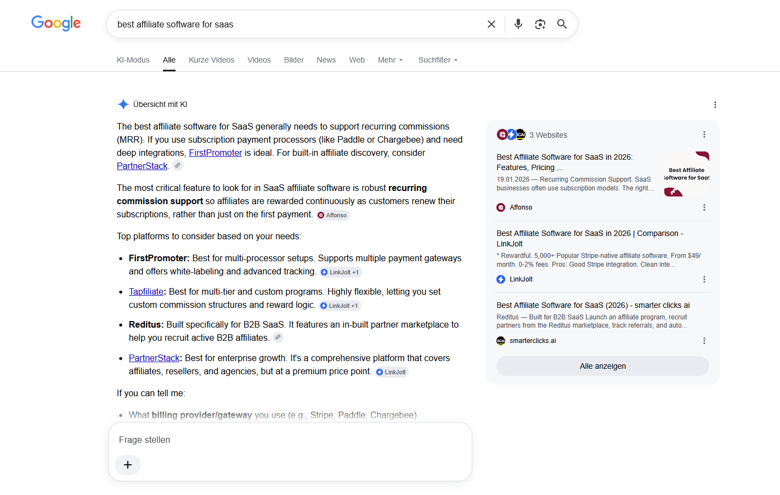Viewport: 780px width, 495px height.
Task: Click Affonso site favicon in sources
Action: pyautogui.click(x=501, y=207)
